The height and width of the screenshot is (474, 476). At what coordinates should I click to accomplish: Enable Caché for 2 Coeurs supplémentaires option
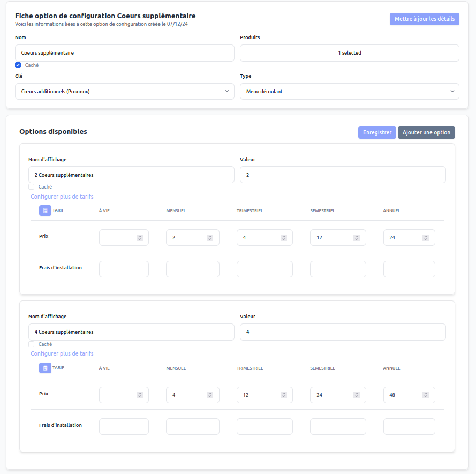32,187
